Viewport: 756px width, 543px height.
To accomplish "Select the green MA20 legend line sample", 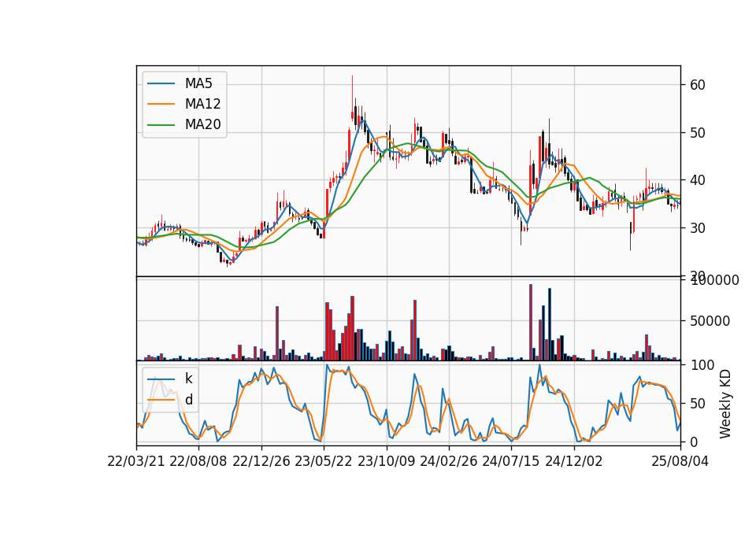I will point(161,125).
